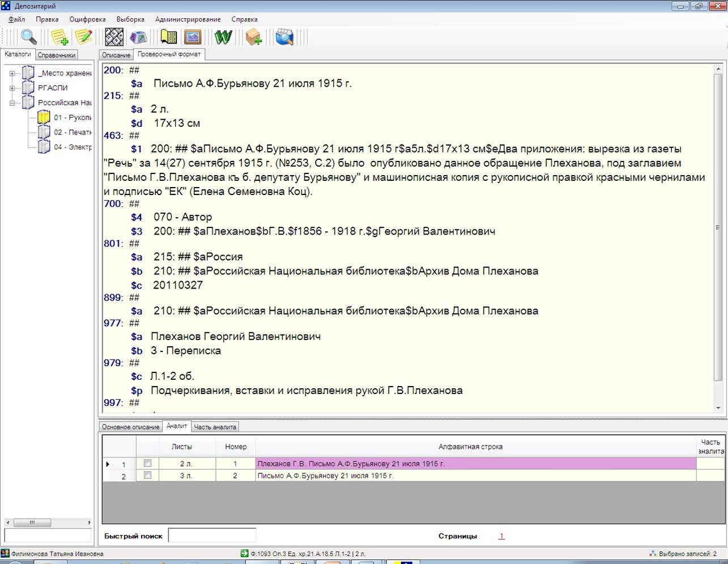Click the Номер column header
Screen dimensions: 728x564
[236, 447]
